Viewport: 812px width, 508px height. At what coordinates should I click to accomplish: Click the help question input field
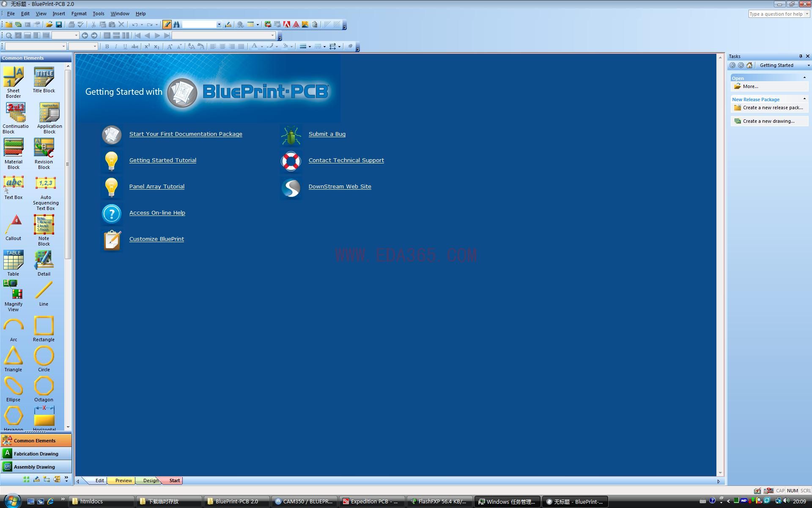point(776,14)
